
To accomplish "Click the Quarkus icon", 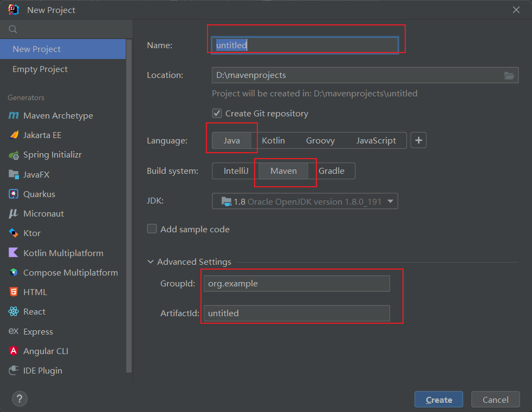I will [x=14, y=194].
